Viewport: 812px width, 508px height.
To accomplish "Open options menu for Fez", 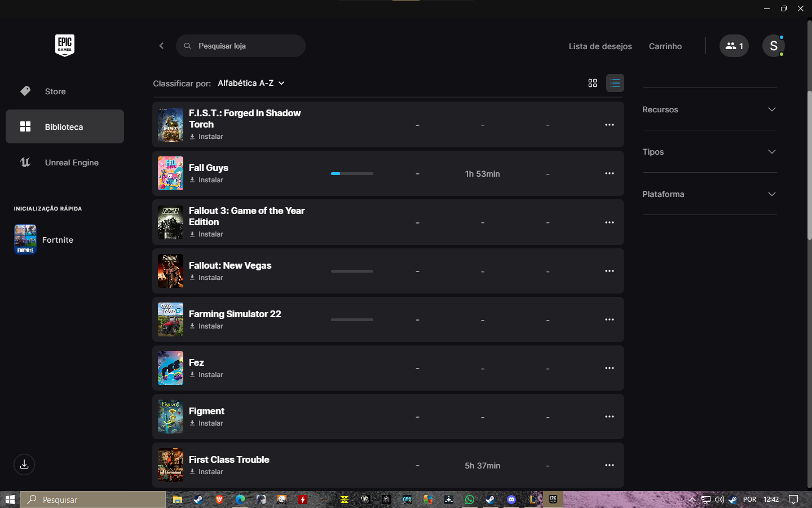I will tap(610, 368).
